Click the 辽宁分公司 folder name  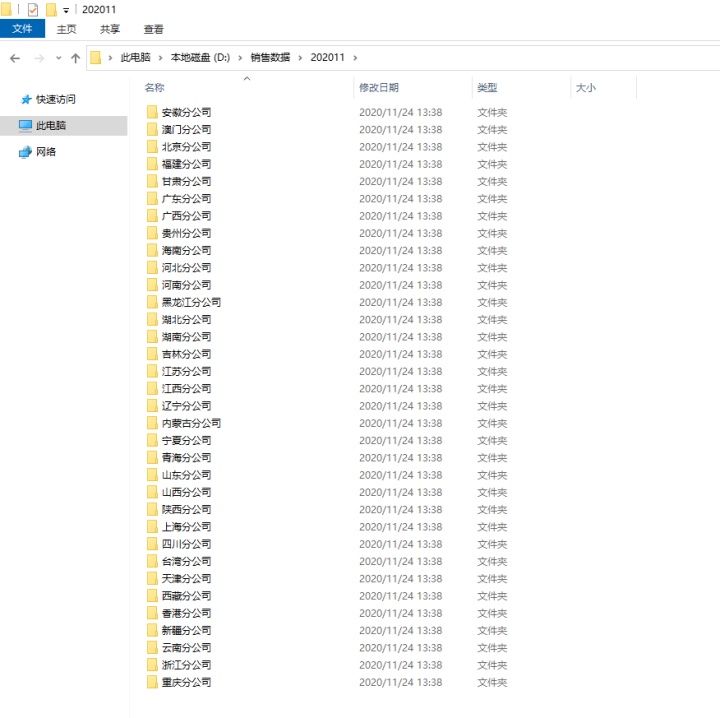click(x=186, y=406)
